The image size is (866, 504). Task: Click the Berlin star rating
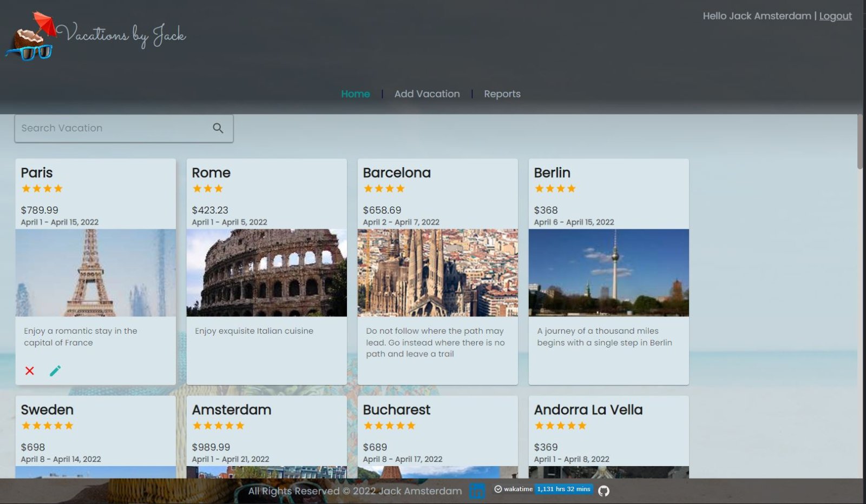pyautogui.click(x=555, y=188)
